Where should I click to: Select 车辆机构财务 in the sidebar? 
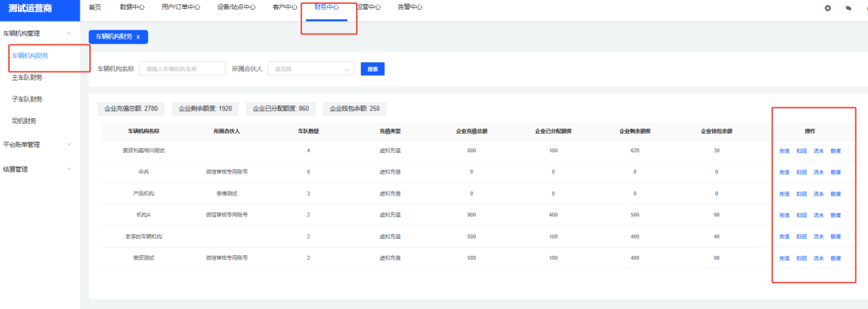(31, 56)
